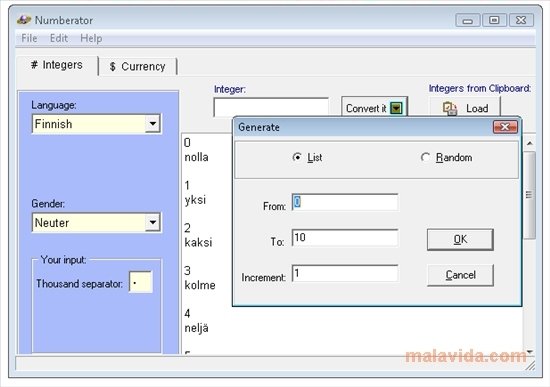This screenshot has width=550, height=387.
Task: Click the results list scrollbar thumb
Action: pyautogui.click(x=529, y=195)
